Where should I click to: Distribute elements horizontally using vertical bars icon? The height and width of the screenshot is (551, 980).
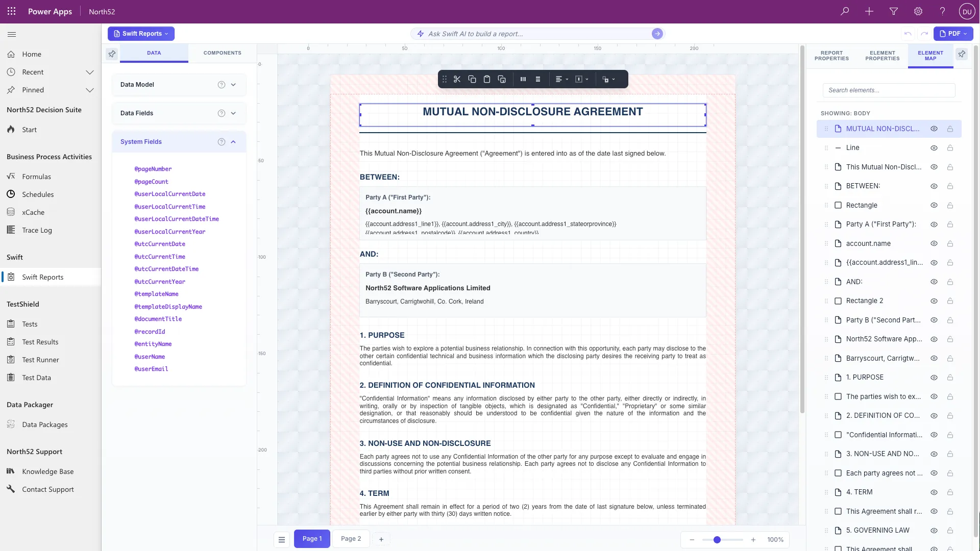click(x=523, y=79)
